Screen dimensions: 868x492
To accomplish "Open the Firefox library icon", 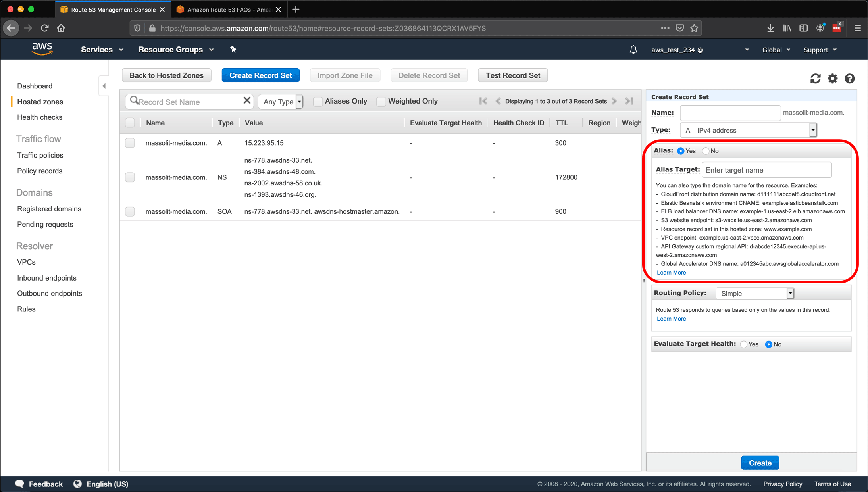I will 787,28.
